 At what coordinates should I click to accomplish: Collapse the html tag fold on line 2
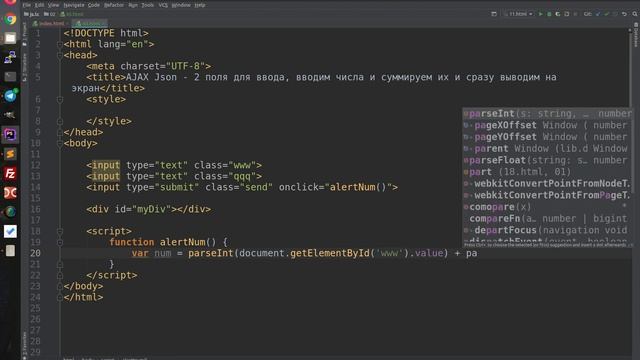pos(60,44)
